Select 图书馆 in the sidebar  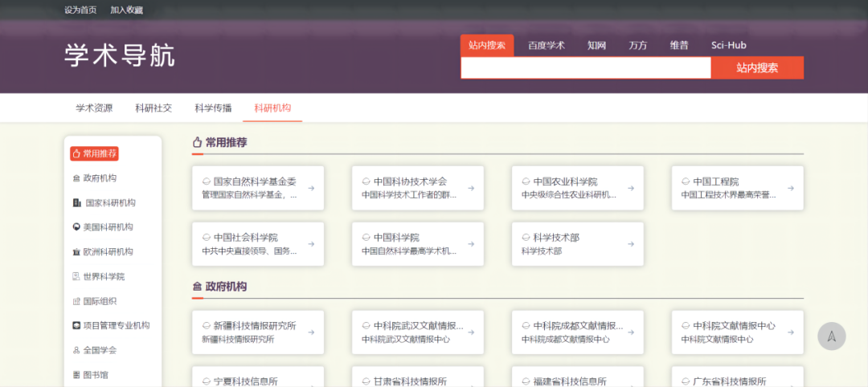(x=90, y=375)
